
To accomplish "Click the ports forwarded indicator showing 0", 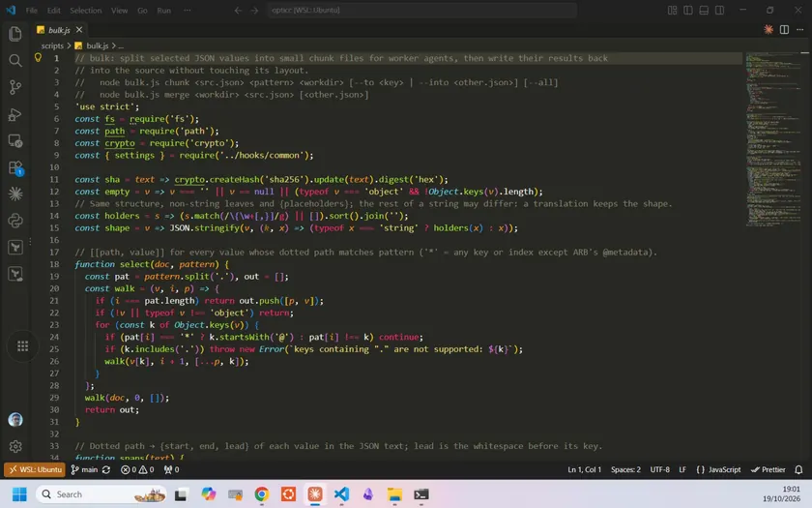I will coord(171,469).
